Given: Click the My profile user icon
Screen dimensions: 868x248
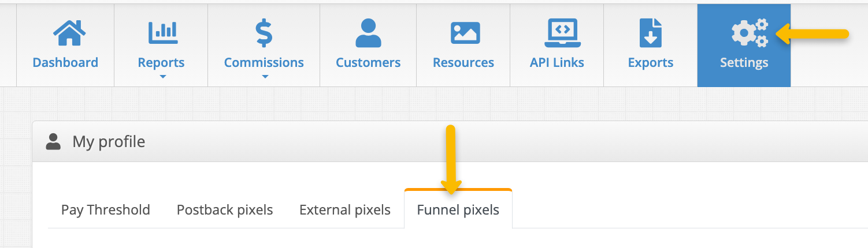Looking at the screenshot, I should (x=54, y=142).
